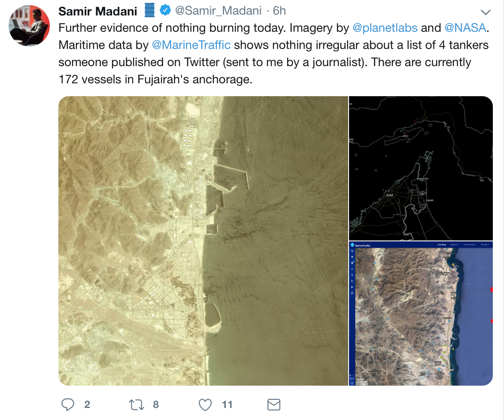Click the blue verified badge
This screenshot has width=504, height=420.
[x=165, y=10]
